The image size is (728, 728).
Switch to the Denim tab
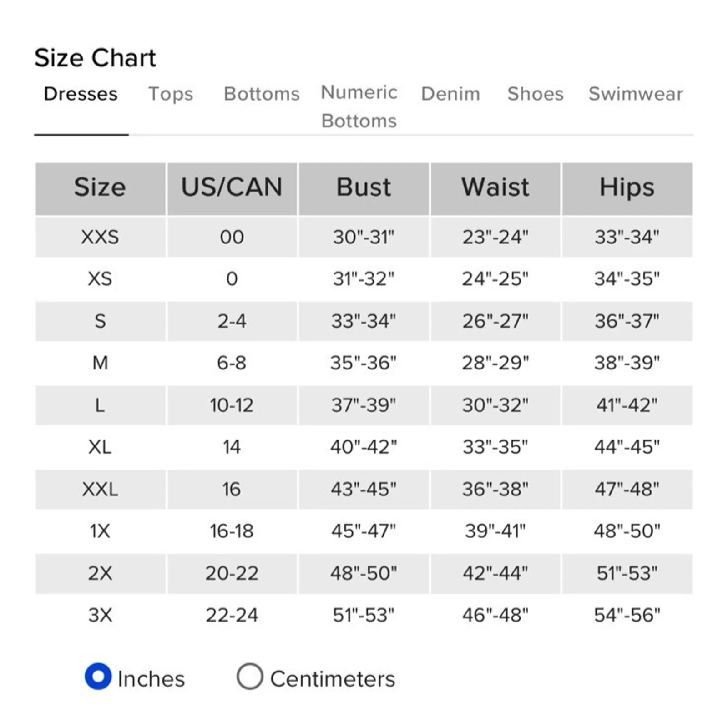pyautogui.click(x=450, y=94)
